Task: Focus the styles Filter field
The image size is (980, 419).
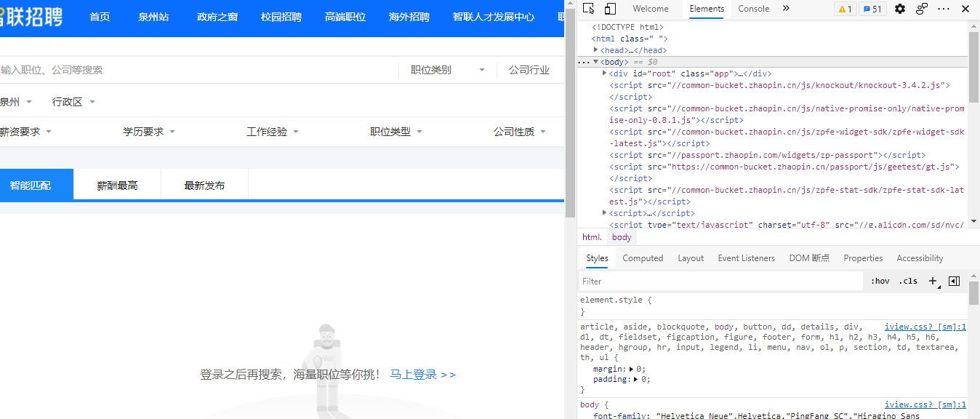Action: tap(721, 281)
